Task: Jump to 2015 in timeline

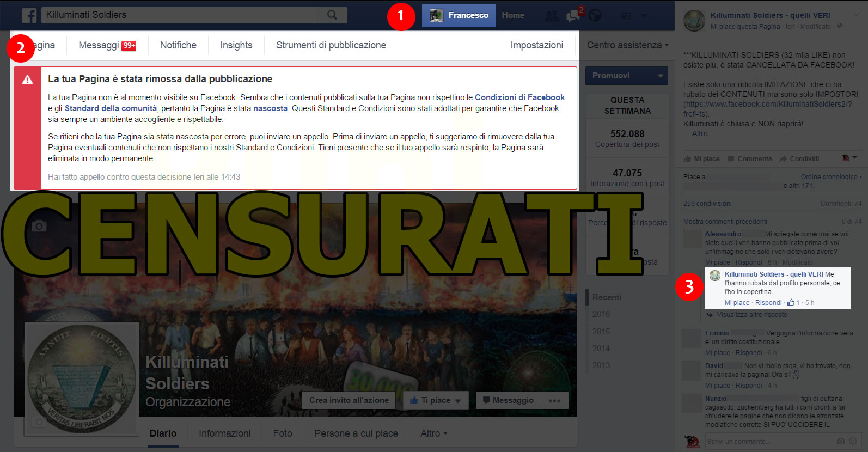Action: [x=601, y=332]
